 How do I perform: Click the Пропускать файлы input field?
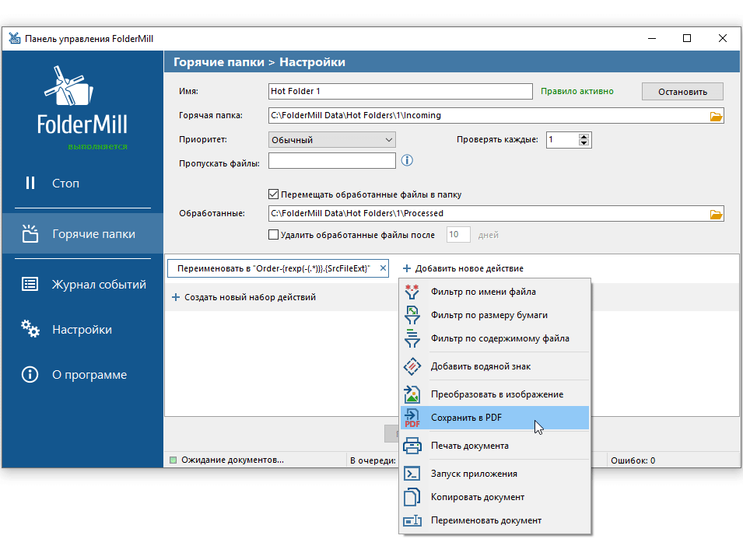tap(331, 160)
